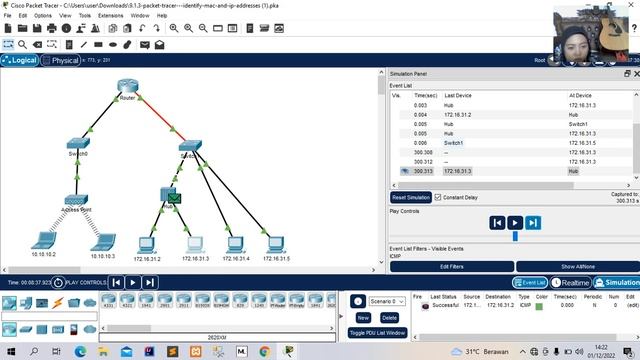Save the file with the floppy icon
The height and width of the screenshot is (360, 640).
(x=37, y=28)
